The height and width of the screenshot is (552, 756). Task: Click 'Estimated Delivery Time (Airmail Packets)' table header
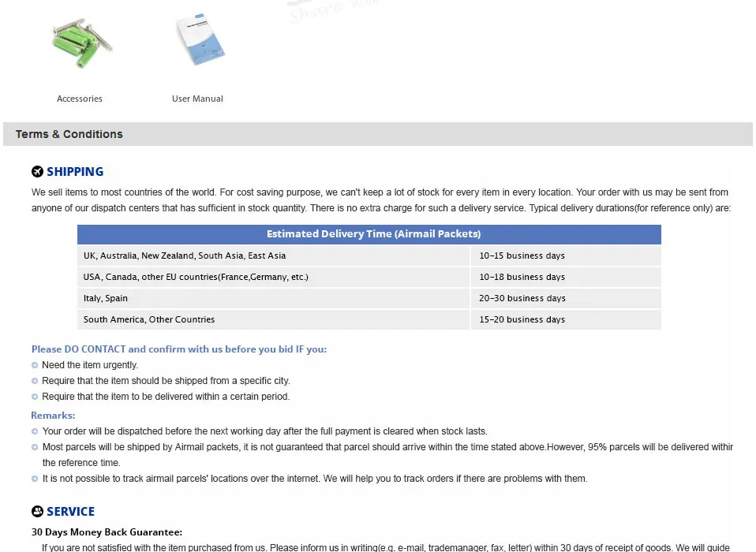point(369,234)
